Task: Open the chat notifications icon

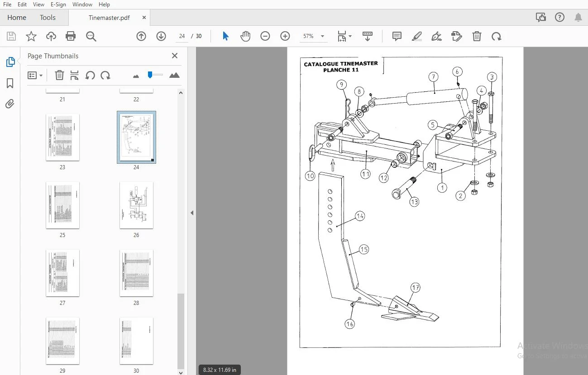Action: (x=540, y=18)
